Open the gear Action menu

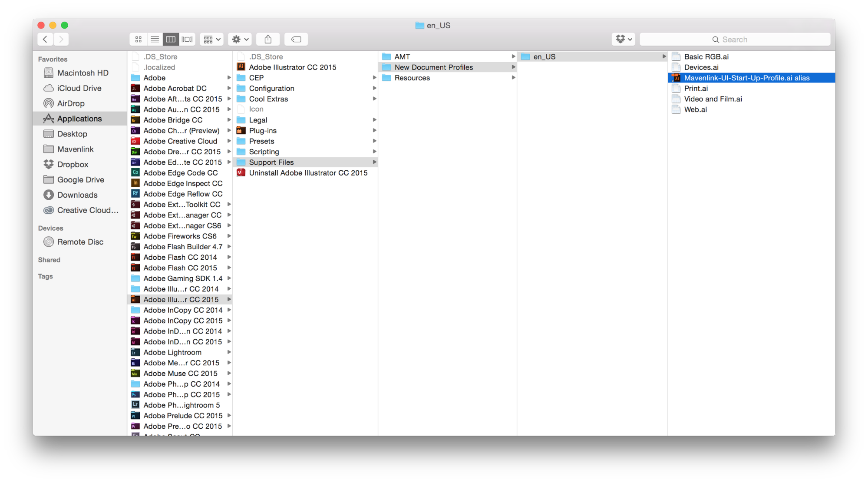(240, 40)
